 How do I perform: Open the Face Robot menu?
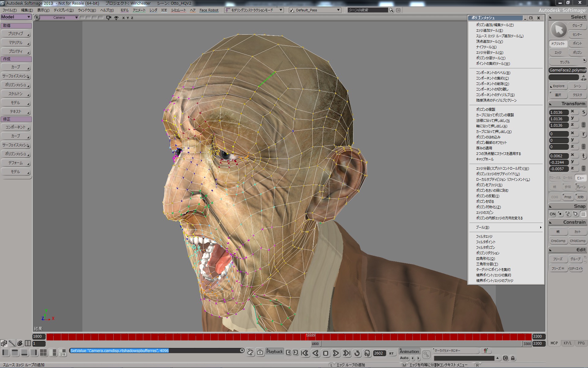click(x=209, y=10)
